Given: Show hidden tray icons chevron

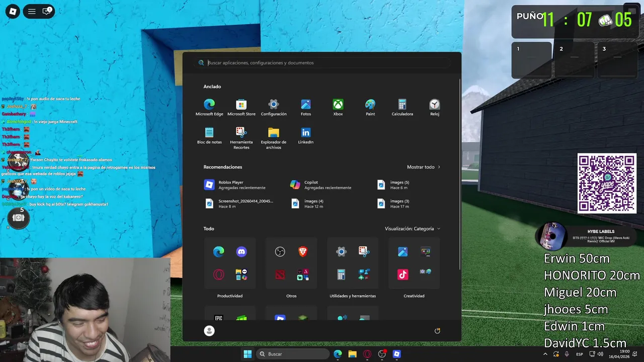Looking at the screenshot, I should [x=545, y=354].
